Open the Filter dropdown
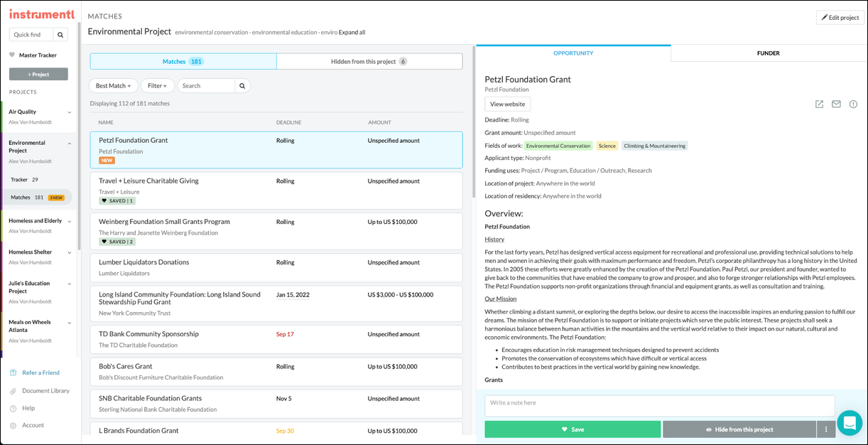The height and width of the screenshot is (445, 868). click(158, 85)
